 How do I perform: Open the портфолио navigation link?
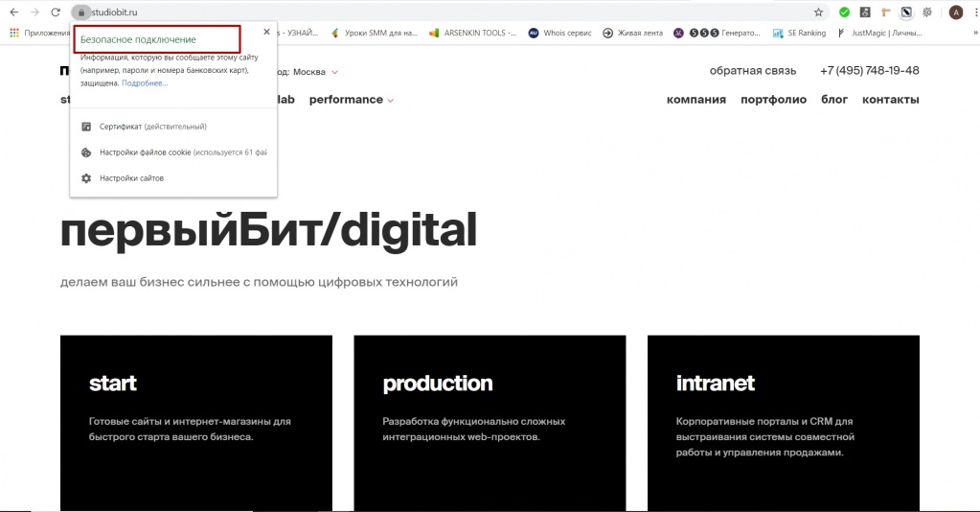773,100
